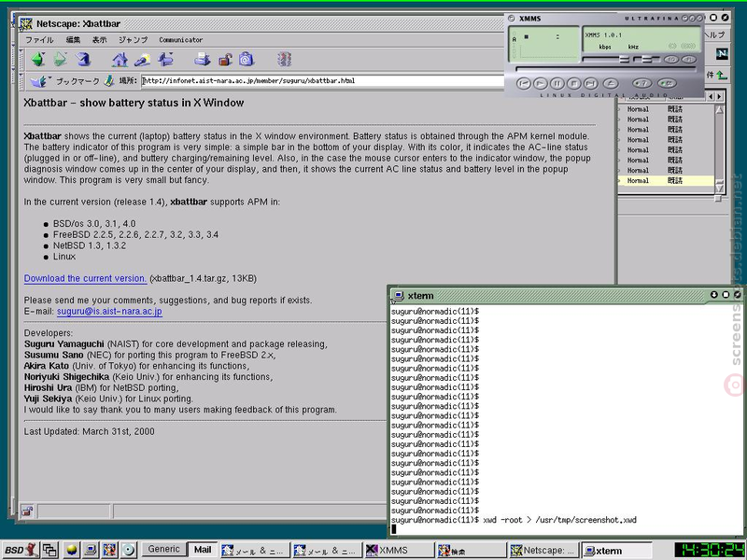This screenshot has width=747, height=560.
Task: Select the highlighted Normal 既読 mail row
Action: (x=666, y=180)
